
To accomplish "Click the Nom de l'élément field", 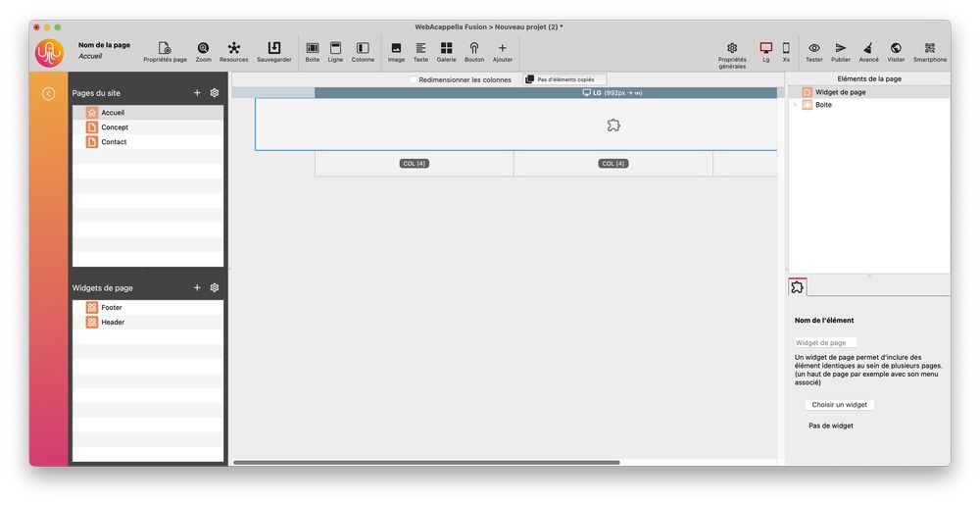I will point(825,342).
